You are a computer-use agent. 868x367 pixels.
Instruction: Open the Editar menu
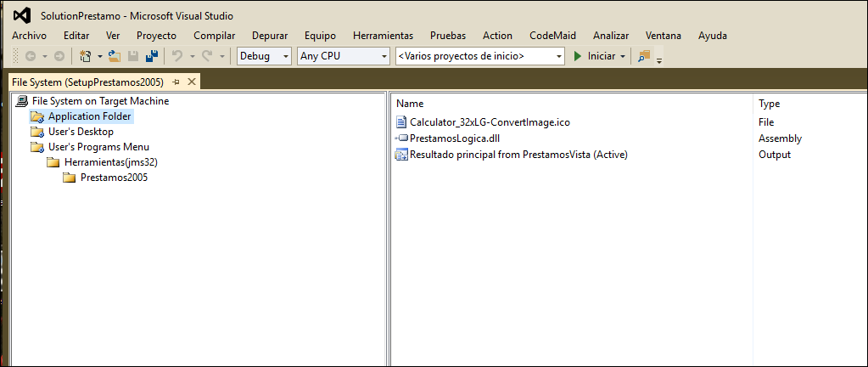point(76,36)
